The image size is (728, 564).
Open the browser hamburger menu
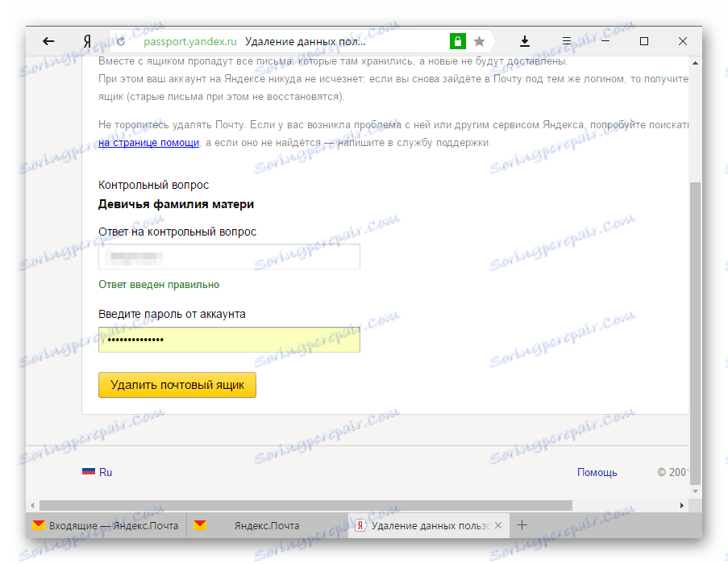(x=567, y=41)
